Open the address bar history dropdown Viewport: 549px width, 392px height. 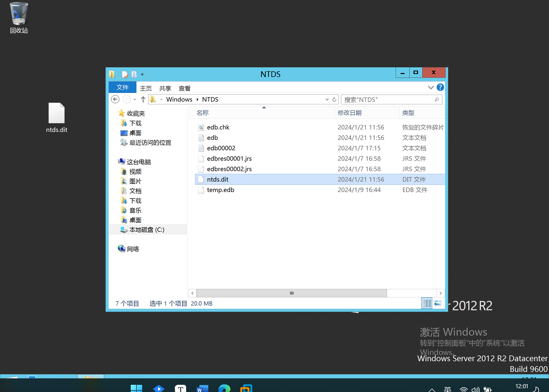click(x=327, y=100)
